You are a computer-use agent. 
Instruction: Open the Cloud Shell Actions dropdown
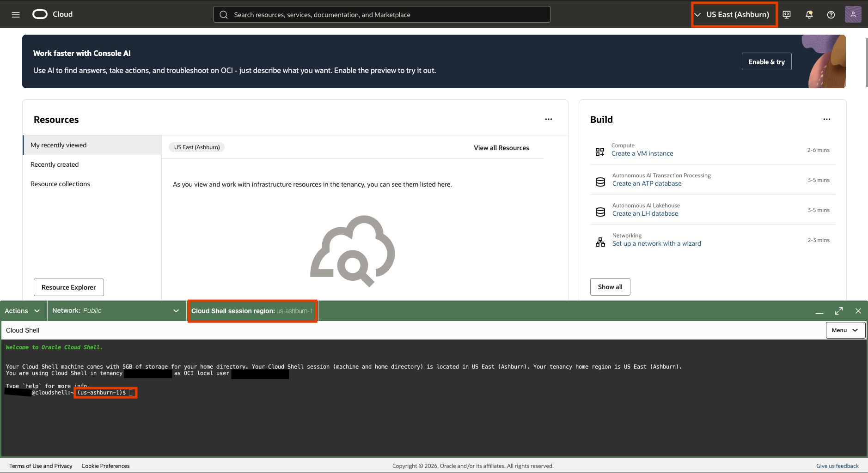pos(23,311)
